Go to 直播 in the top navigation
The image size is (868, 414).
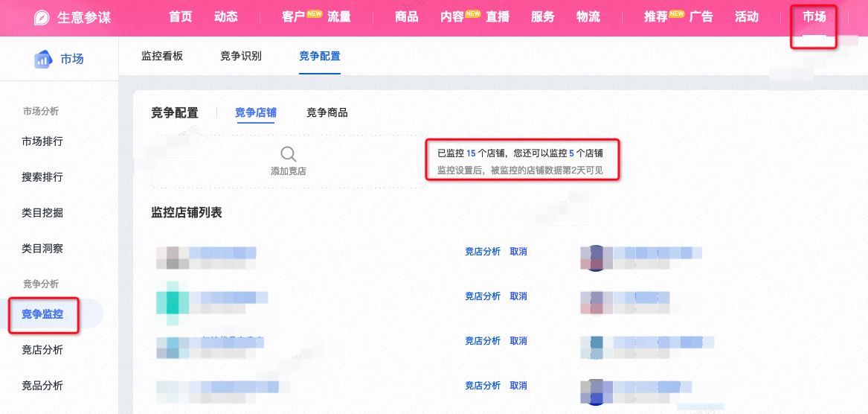pyautogui.click(x=498, y=16)
